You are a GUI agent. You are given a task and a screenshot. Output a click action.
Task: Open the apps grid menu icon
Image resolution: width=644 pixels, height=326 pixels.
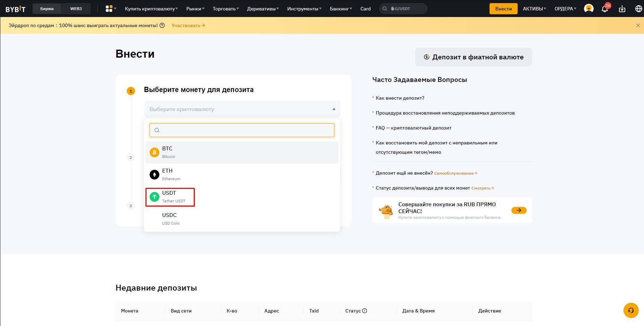coord(109,9)
